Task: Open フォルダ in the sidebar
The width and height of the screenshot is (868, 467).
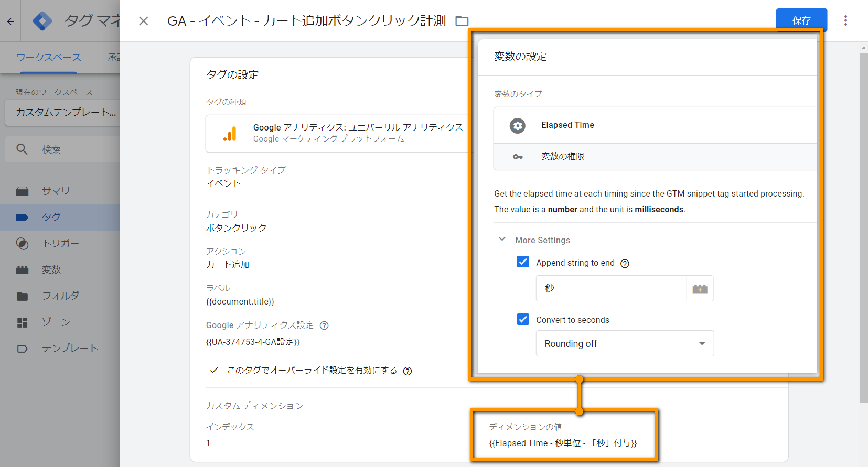Action: coord(60,296)
